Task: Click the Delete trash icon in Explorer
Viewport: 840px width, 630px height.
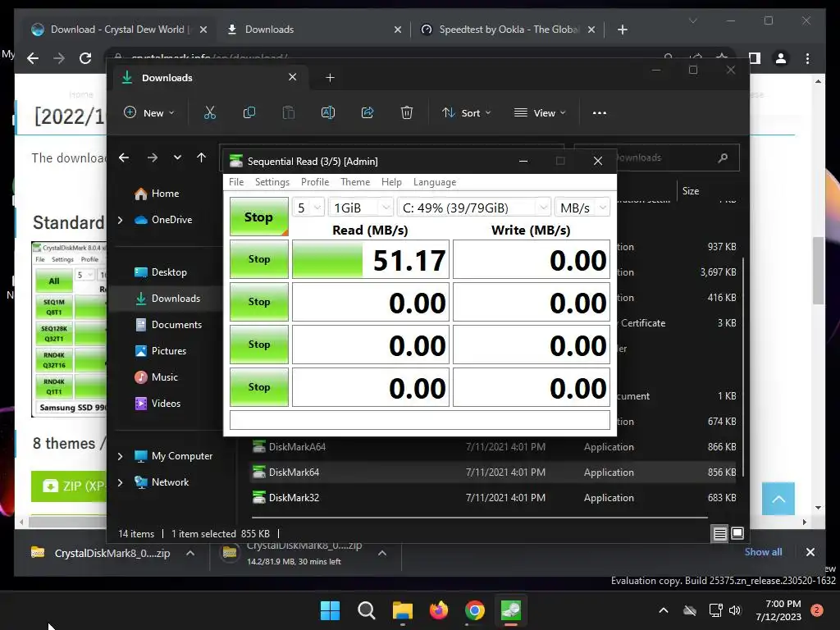Action: click(x=407, y=113)
